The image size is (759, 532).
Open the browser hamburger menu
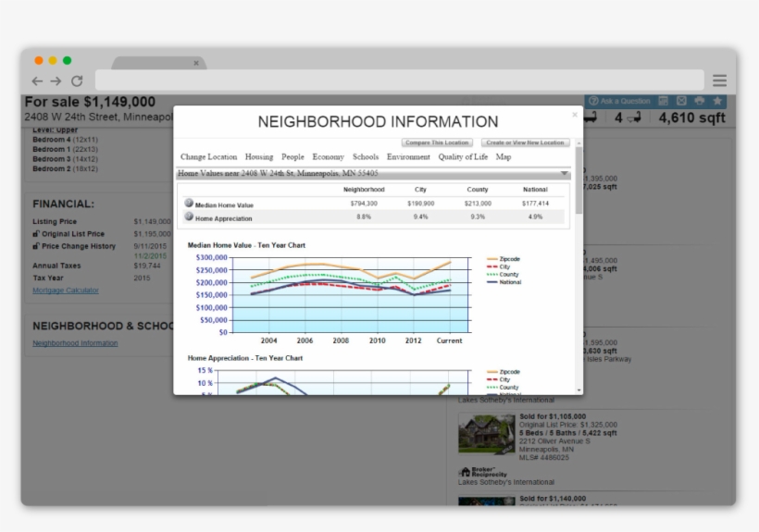pyautogui.click(x=719, y=81)
